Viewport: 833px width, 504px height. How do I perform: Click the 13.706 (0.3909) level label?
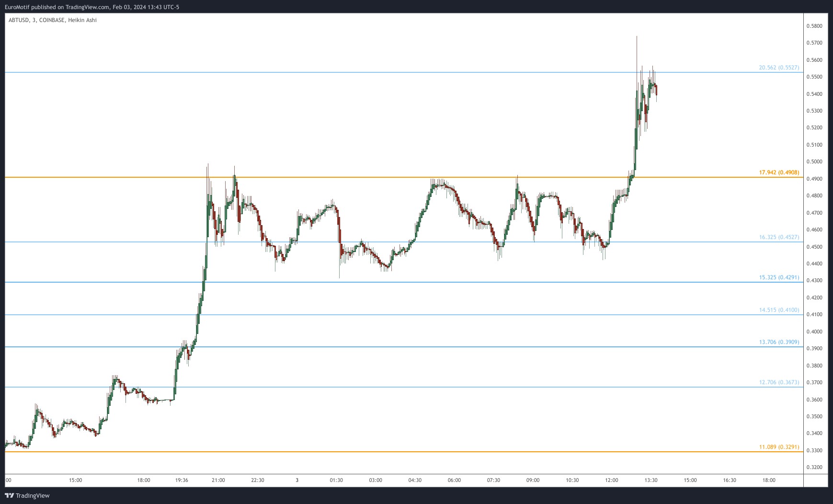pos(779,342)
